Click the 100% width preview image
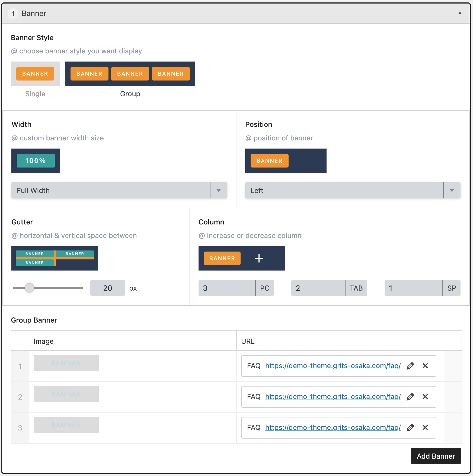The height and width of the screenshot is (476, 473). pyautogui.click(x=36, y=161)
